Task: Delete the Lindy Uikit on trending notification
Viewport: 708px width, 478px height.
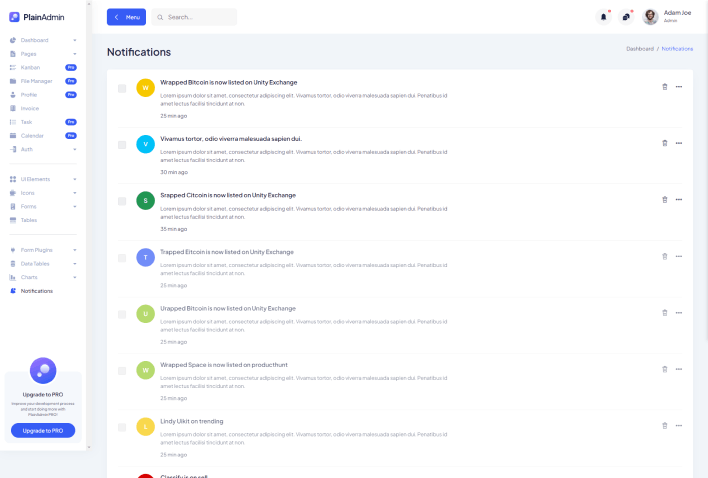Action: point(665,426)
